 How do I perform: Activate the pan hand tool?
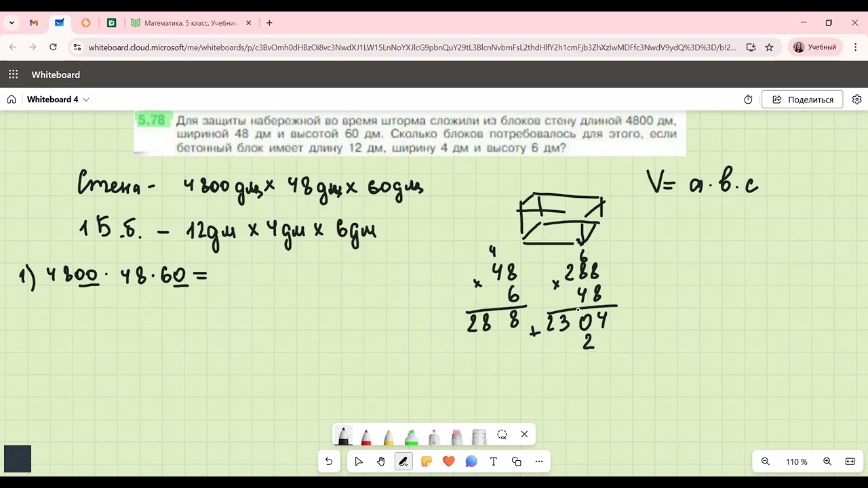381,462
